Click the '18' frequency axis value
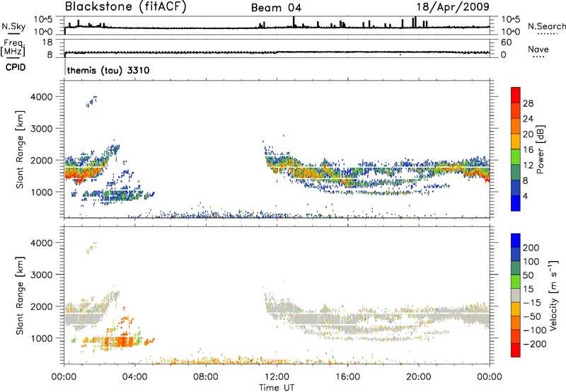Screen dimensions: 566x392 (x=47, y=42)
